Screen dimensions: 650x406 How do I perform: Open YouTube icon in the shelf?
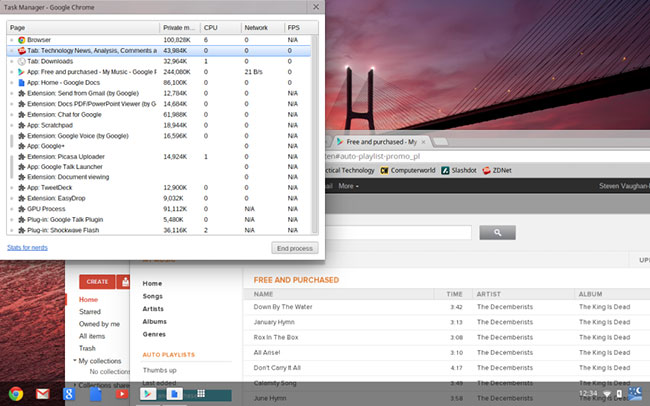(x=120, y=393)
